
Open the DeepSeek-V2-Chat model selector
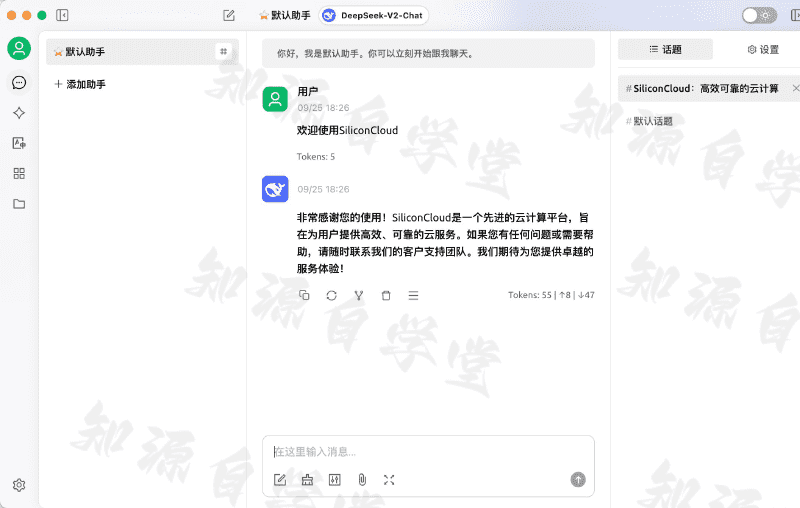374,15
